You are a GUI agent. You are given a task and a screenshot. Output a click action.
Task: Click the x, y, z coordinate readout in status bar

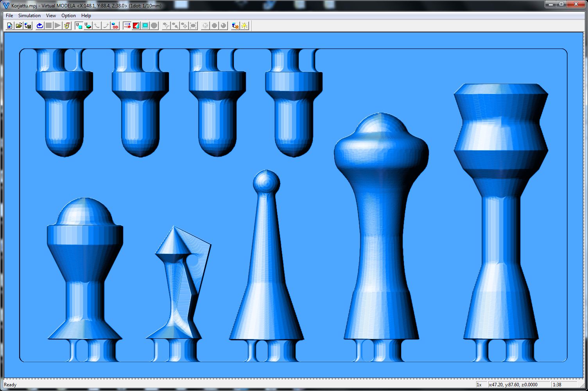tap(519, 385)
